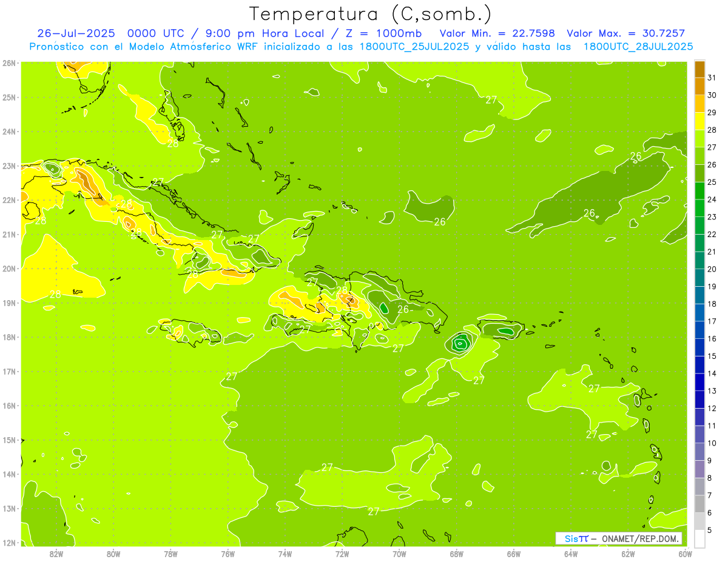
Task: Click the color scale label 24
Action: click(712, 199)
